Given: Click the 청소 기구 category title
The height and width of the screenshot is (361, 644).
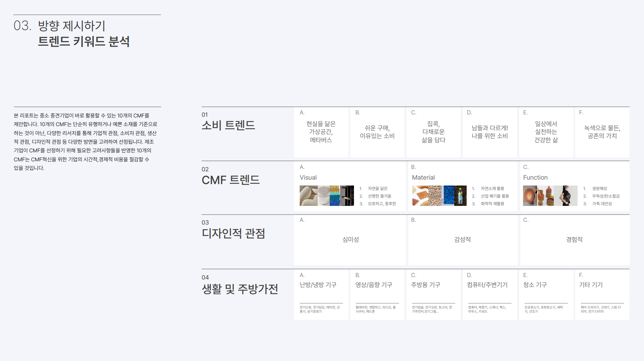Looking at the screenshot, I should tap(535, 285).
